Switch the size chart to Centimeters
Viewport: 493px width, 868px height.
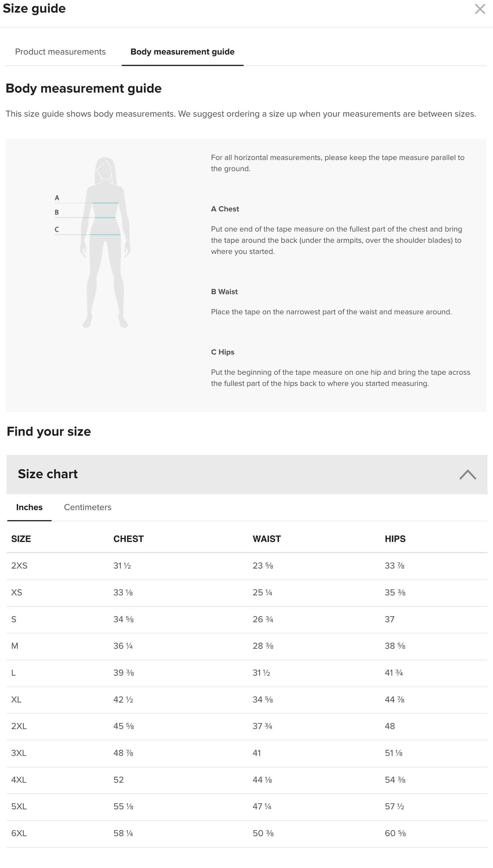pyautogui.click(x=87, y=507)
